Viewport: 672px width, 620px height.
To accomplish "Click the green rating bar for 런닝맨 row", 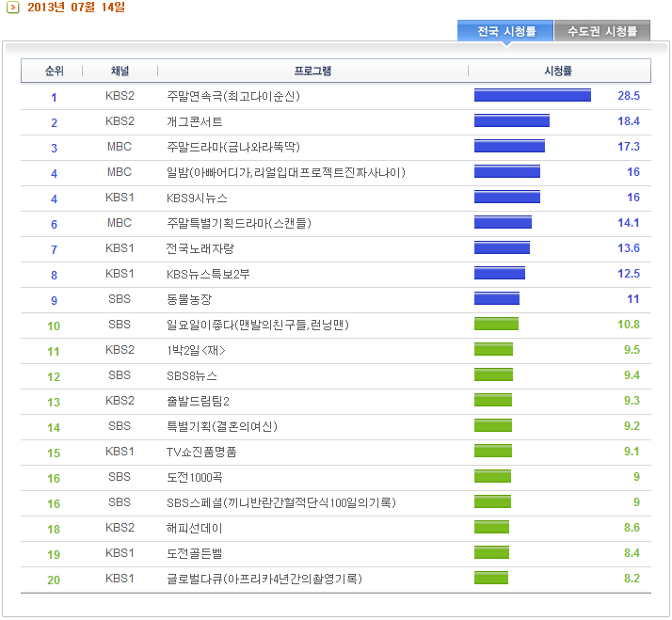I will point(496,324).
